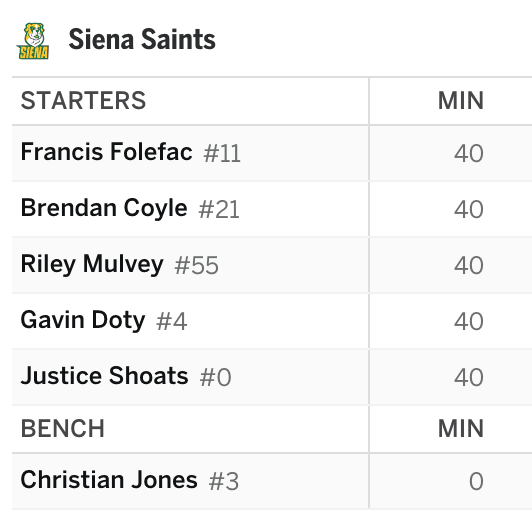Click jersey number #55 next to Mulvey
This screenshot has height=510, width=532.
click(x=196, y=265)
